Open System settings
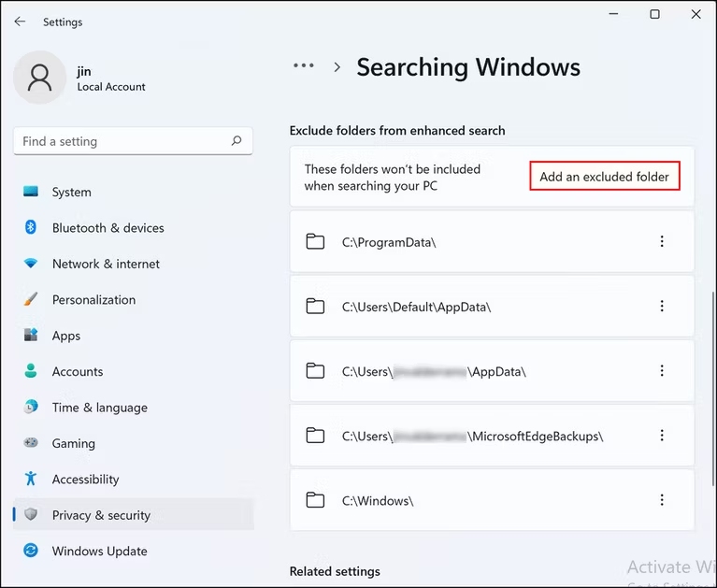The height and width of the screenshot is (588, 717). click(x=133, y=192)
